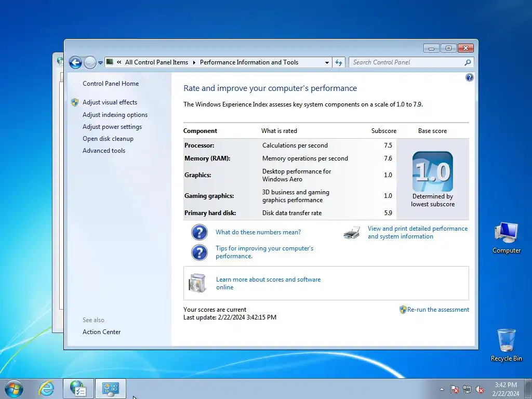Launch Internet Explorer from the taskbar
The width and height of the screenshot is (532, 399).
pyautogui.click(x=46, y=389)
